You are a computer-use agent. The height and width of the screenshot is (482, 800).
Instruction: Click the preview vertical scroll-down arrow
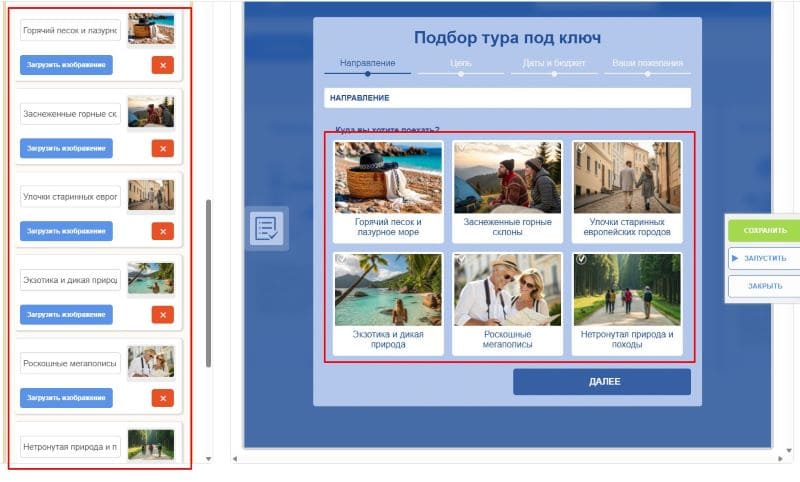[x=789, y=450]
